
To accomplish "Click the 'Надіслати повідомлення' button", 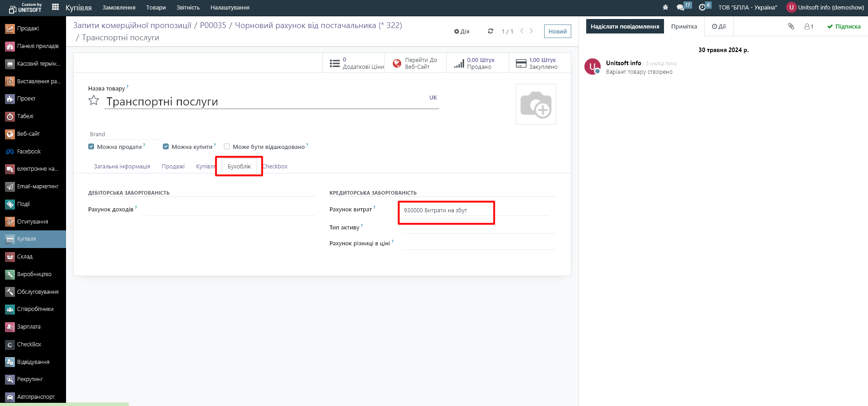I will click(625, 27).
